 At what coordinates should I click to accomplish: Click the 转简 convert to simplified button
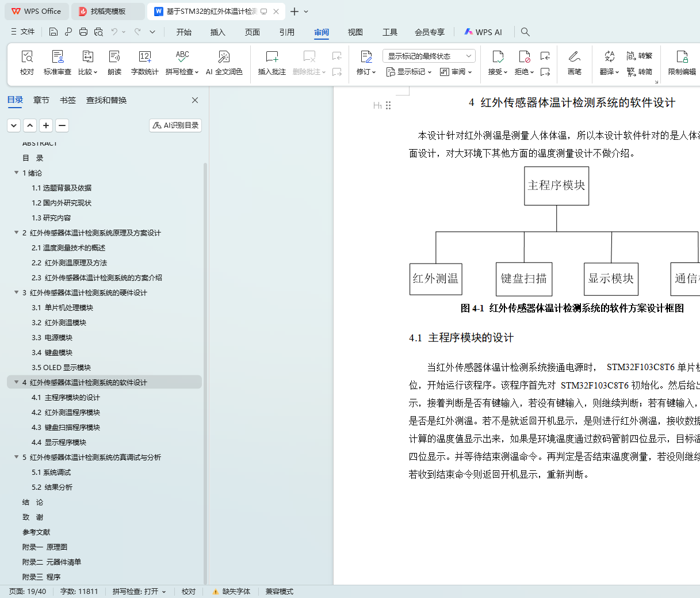point(640,72)
